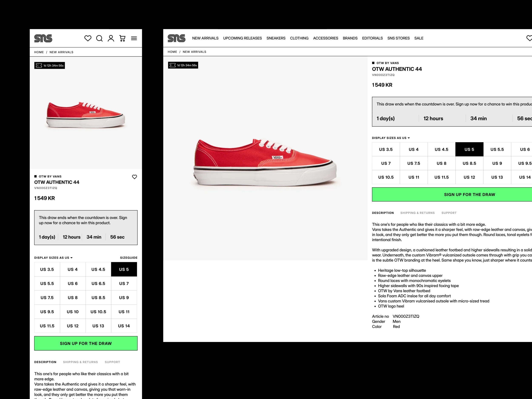Select size US 10.5 in desktop view
532x399 pixels.
[x=386, y=177]
